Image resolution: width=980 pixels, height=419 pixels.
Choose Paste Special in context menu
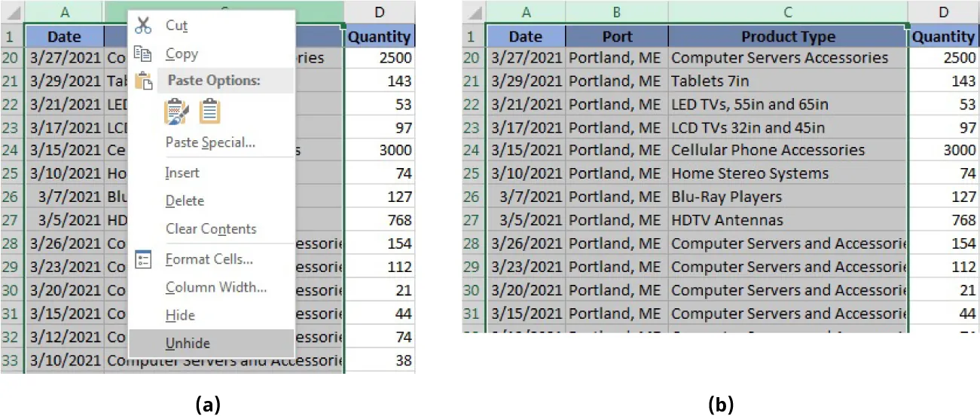pyautogui.click(x=210, y=142)
